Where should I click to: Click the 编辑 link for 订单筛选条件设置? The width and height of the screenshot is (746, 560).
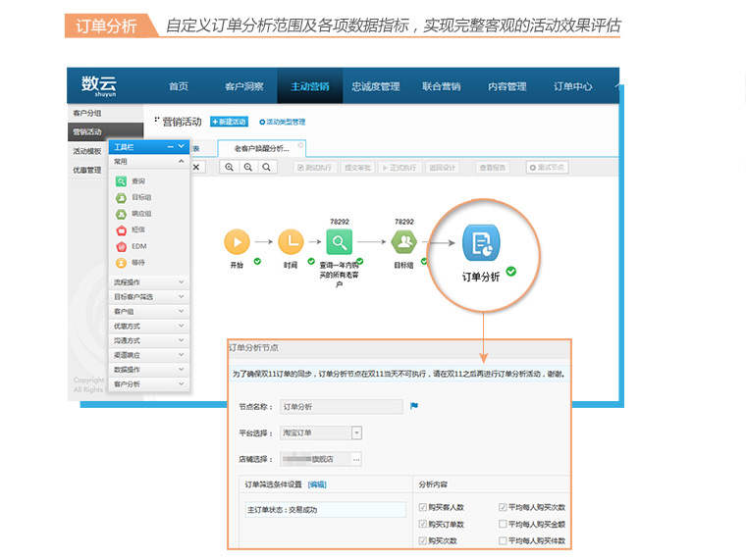[317, 484]
